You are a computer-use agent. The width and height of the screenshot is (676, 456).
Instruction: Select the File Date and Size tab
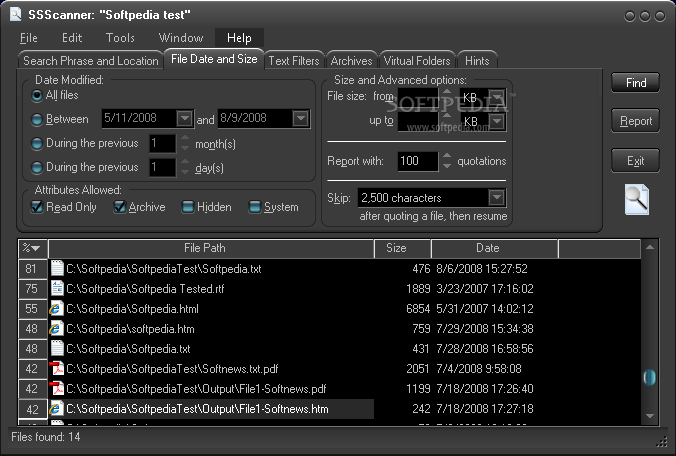(214, 59)
